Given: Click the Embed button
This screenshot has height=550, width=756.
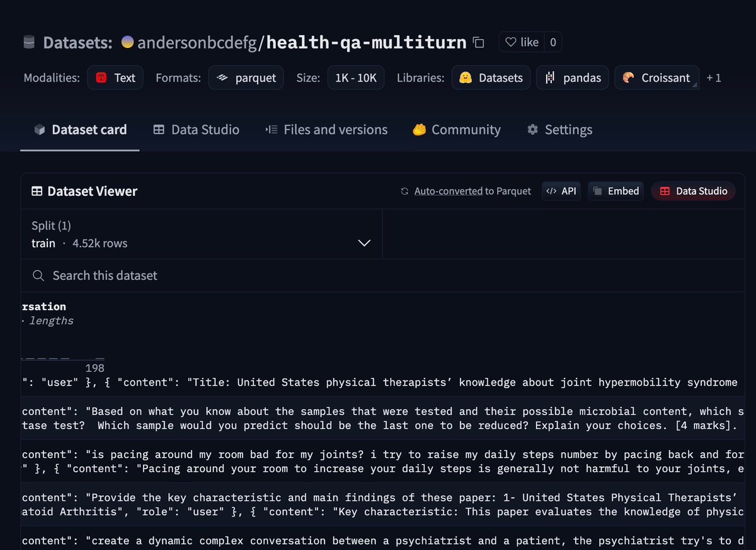Looking at the screenshot, I should [616, 191].
